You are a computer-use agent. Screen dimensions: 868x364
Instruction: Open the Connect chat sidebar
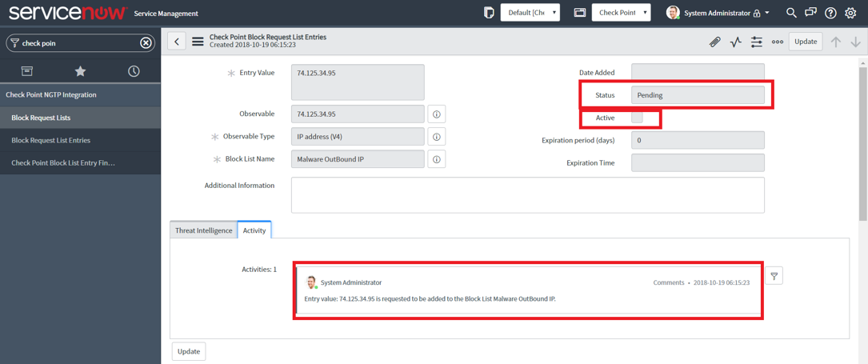pos(810,13)
